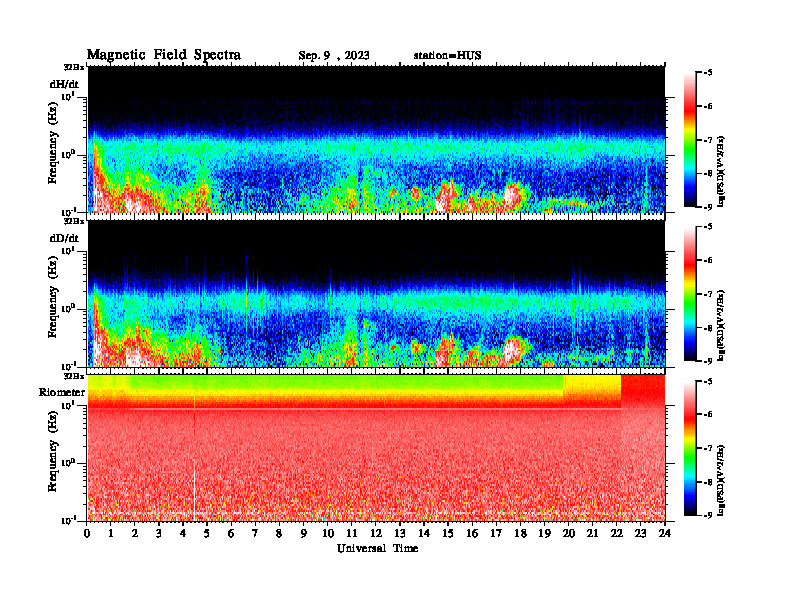Click hour "6" on the Universal Time axis
Screen dimensions: 792x612
pos(231,534)
